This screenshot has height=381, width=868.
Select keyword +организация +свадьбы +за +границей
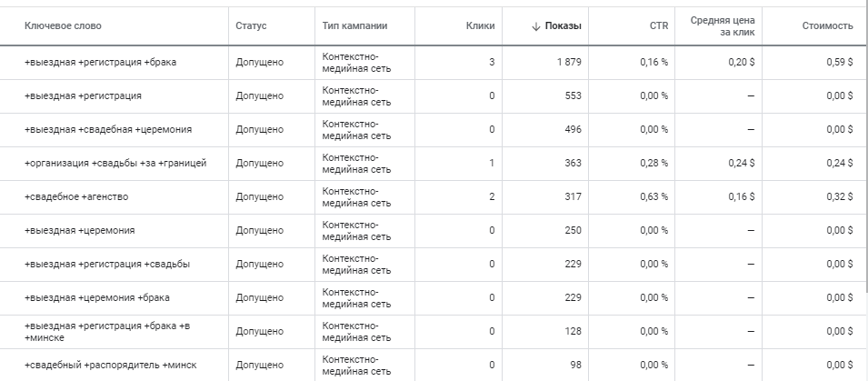(115, 164)
